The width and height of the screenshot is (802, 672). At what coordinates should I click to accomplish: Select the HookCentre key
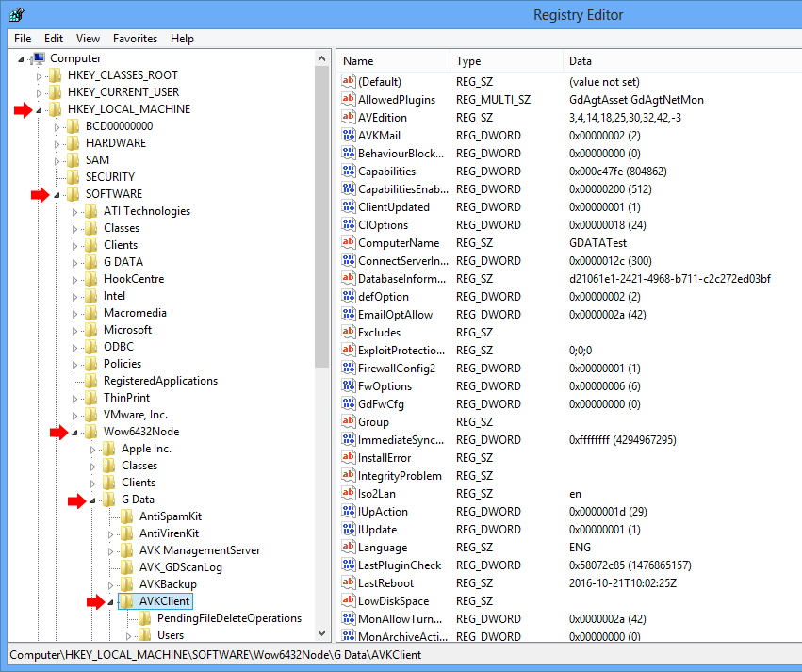[x=134, y=279]
